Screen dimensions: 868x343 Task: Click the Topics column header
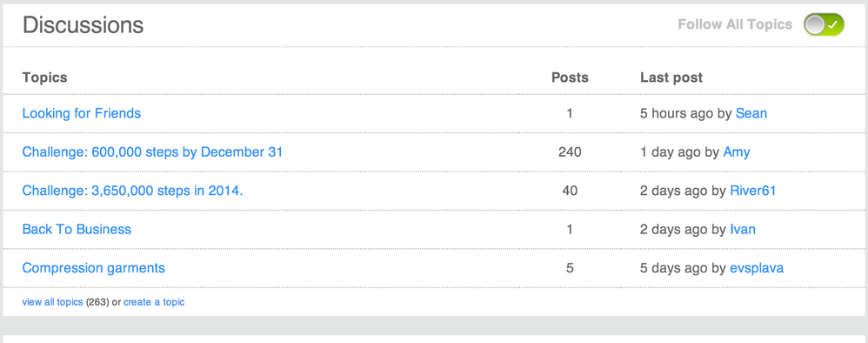[x=45, y=77]
